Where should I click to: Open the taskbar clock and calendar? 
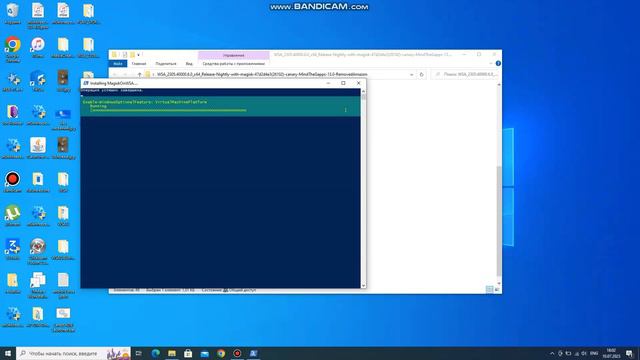point(611,353)
